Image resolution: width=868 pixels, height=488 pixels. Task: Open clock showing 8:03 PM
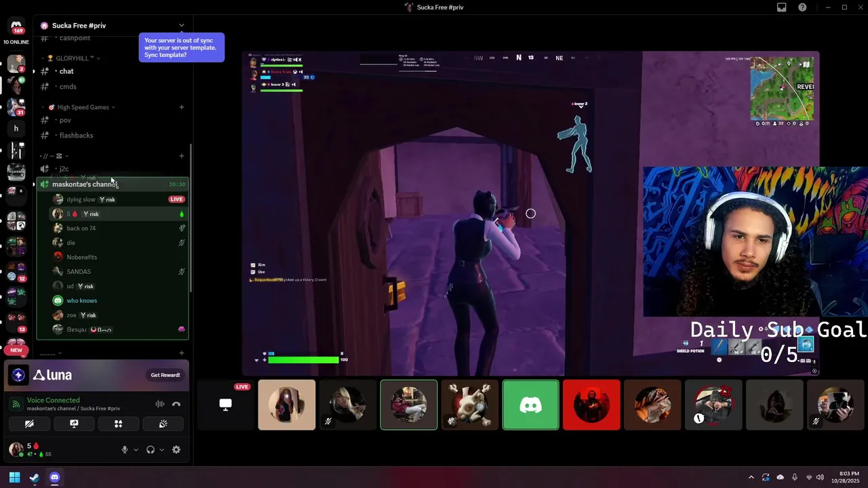pyautogui.click(x=849, y=474)
